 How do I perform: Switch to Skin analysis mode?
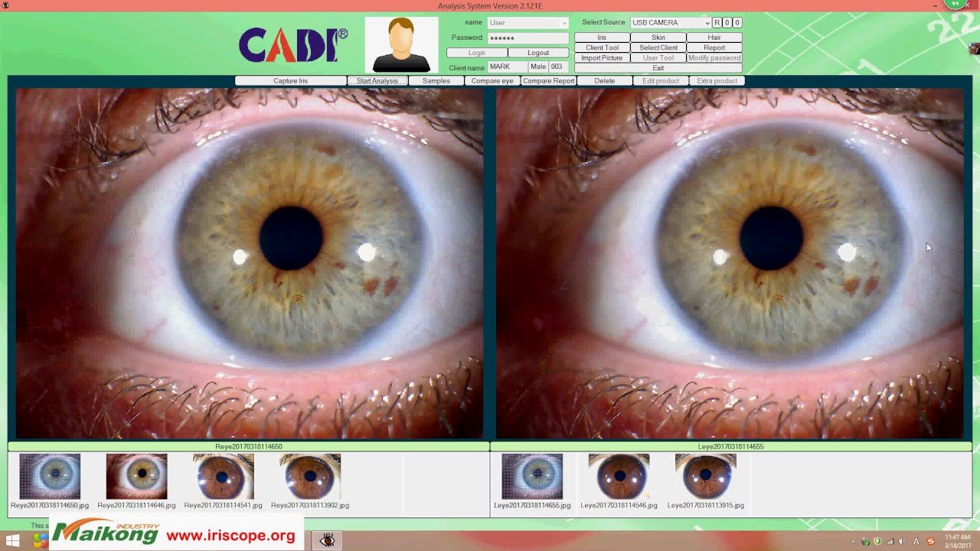pos(658,37)
